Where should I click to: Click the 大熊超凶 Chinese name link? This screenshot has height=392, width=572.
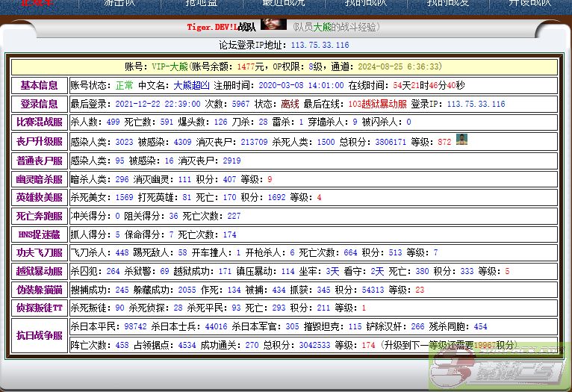click(x=192, y=85)
